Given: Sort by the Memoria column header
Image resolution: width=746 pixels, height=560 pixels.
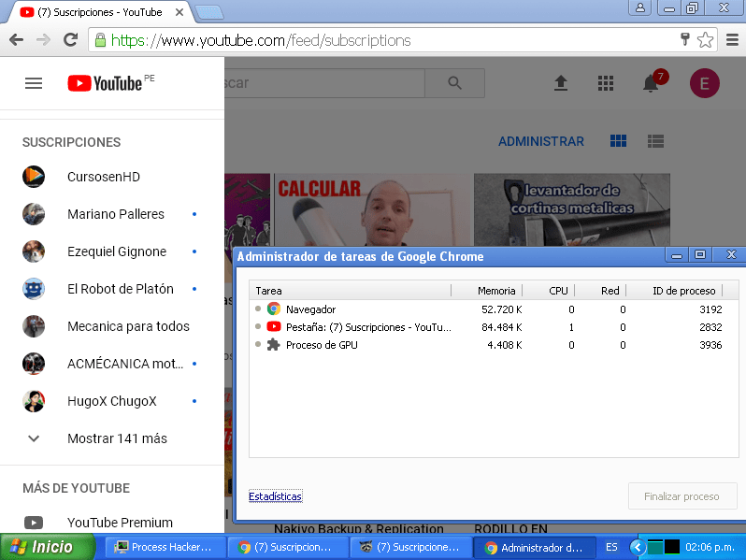Looking at the screenshot, I should tap(487, 291).
